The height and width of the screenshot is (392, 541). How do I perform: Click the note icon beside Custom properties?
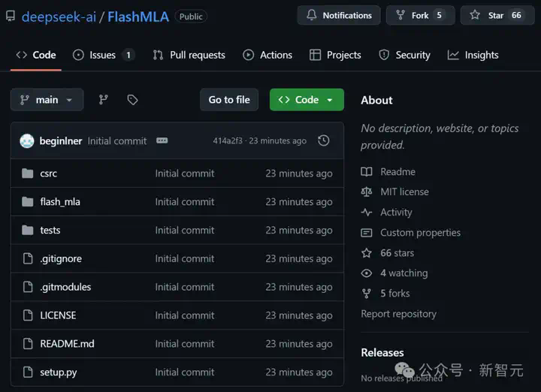pyautogui.click(x=367, y=233)
